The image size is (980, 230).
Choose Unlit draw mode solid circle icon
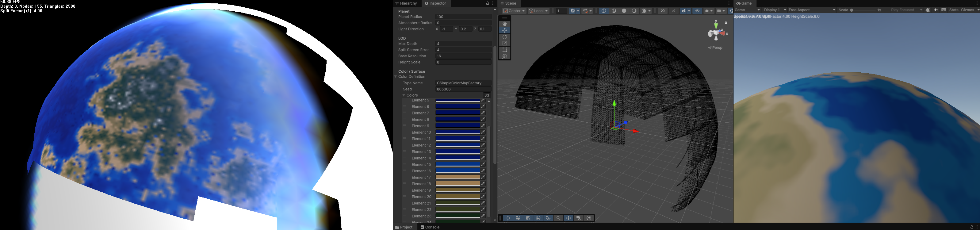(x=624, y=11)
